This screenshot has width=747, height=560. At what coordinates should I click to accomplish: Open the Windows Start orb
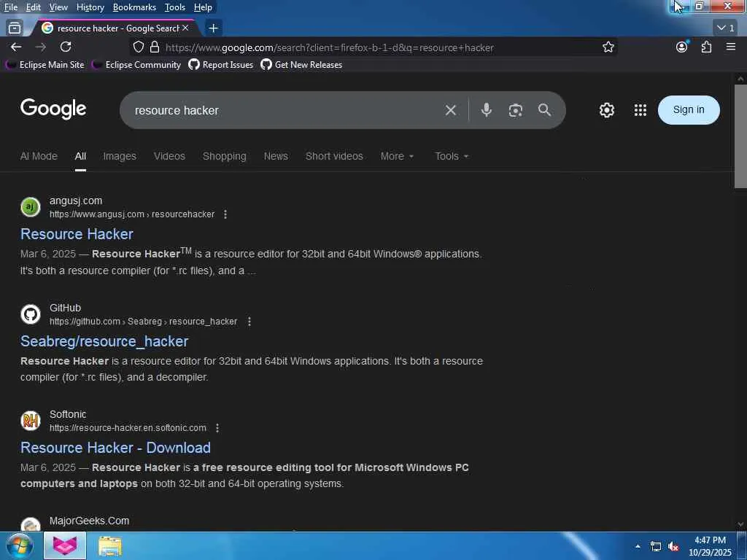[19, 545]
